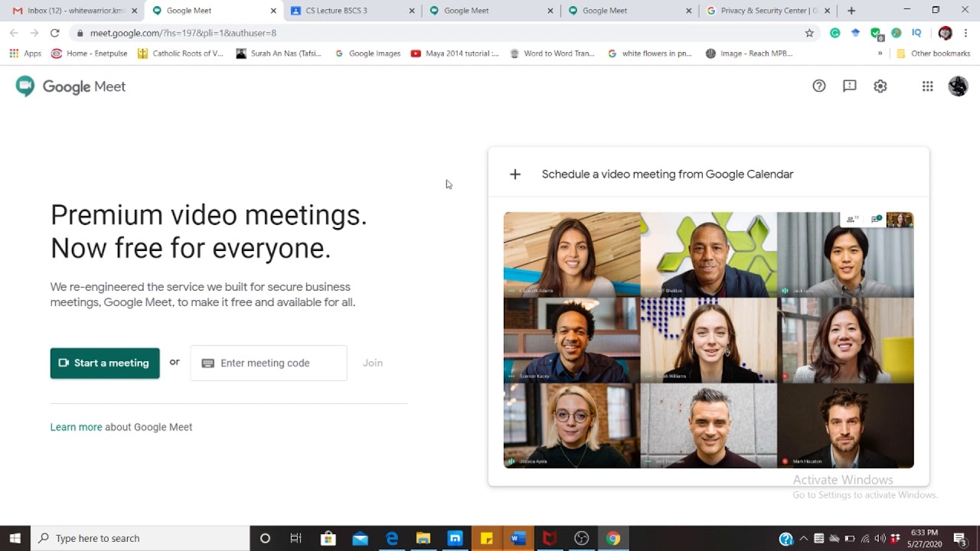This screenshot has width=980, height=551.
Task: Close the CS Lecture BSCS 3 tab
Action: tap(412, 11)
